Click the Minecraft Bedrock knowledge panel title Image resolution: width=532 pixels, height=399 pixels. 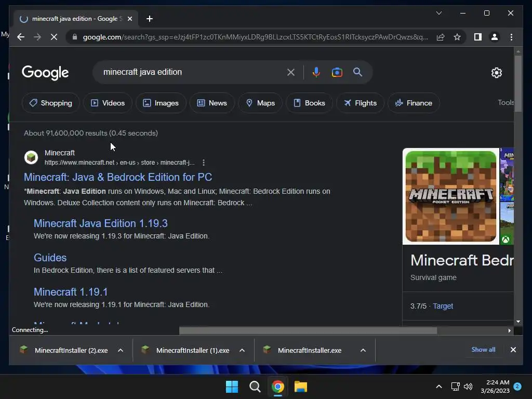[462, 260]
